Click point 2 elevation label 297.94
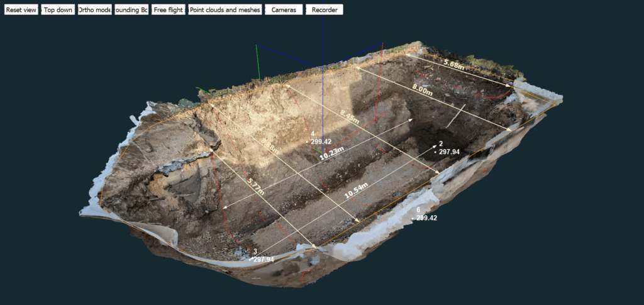Viewport: 644px width, 305px height. point(449,152)
